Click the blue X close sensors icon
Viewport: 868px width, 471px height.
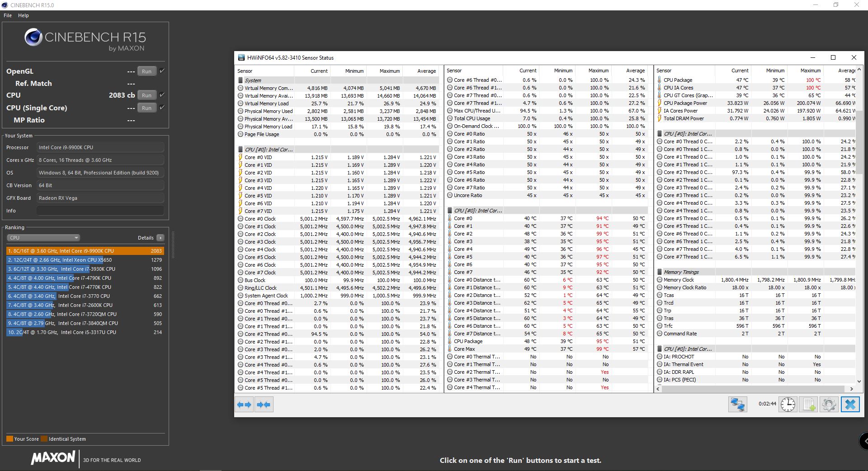850,404
